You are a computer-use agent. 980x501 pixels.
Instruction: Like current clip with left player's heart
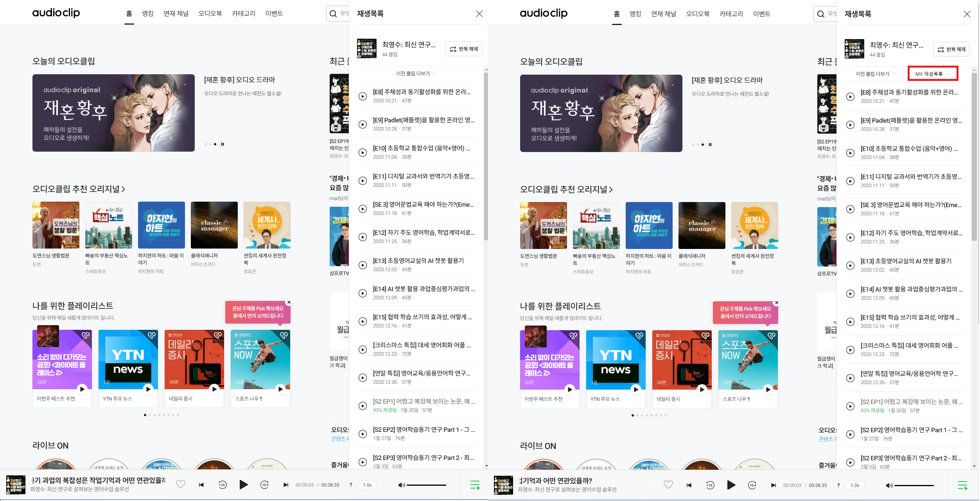pos(180,485)
